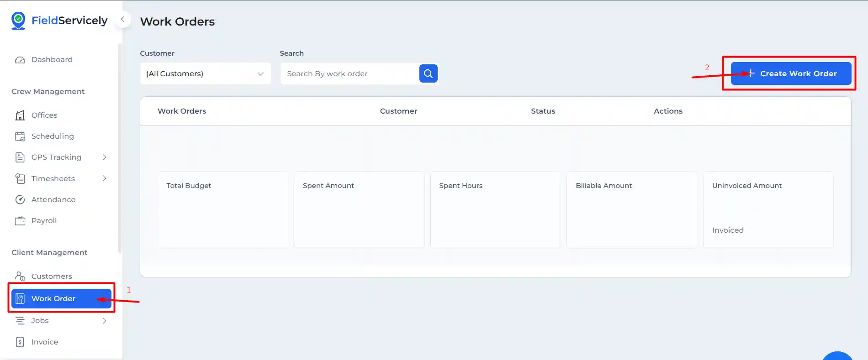The height and width of the screenshot is (360, 868).
Task: Click Create Work Order button
Action: click(791, 73)
